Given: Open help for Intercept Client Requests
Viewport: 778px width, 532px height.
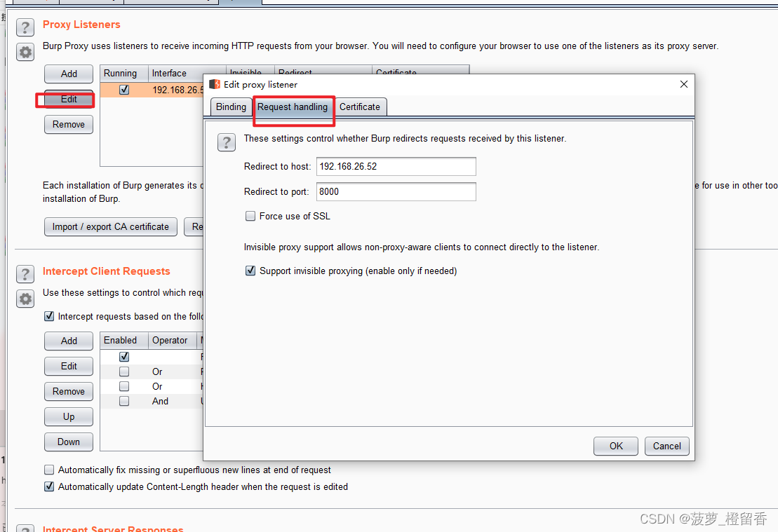Looking at the screenshot, I should [25, 274].
